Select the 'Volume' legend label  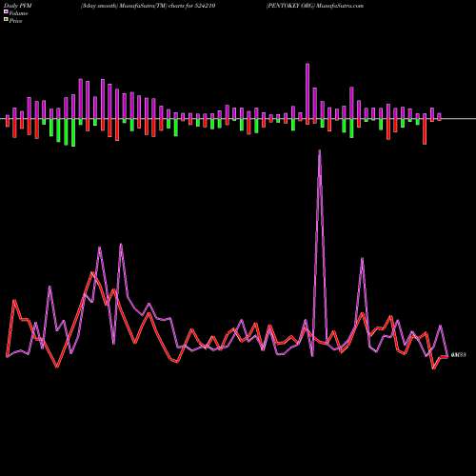coord(18,13)
